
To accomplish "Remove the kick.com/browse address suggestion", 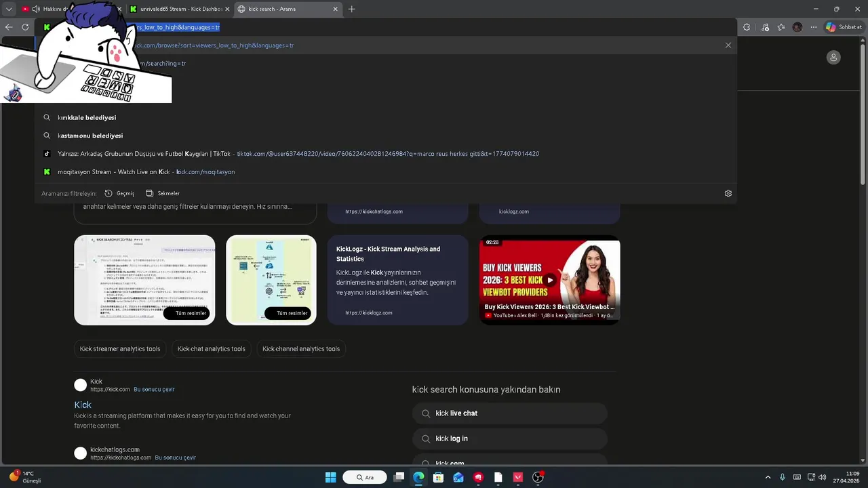I will 728,45.
